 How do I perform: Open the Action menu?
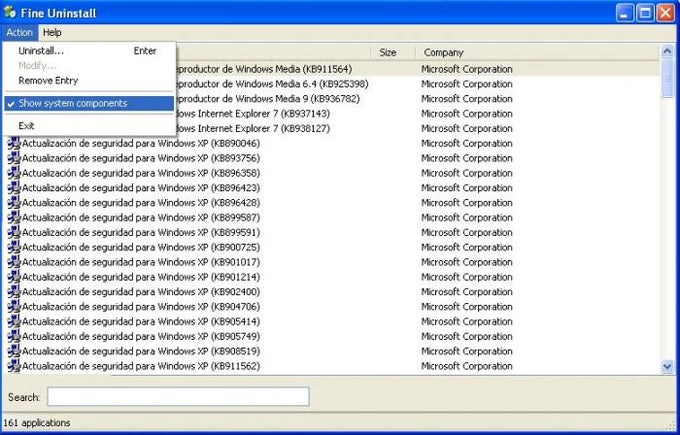(x=20, y=33)
